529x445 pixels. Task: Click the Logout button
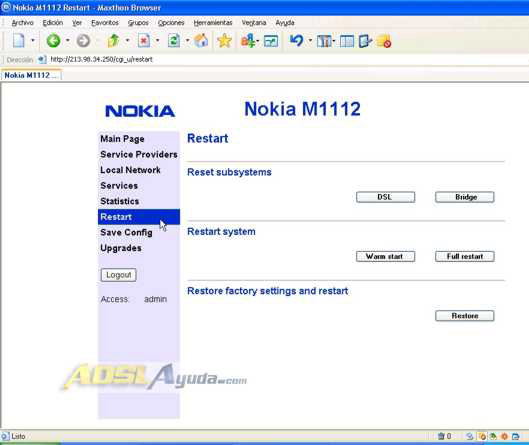(x=118, y=275)
